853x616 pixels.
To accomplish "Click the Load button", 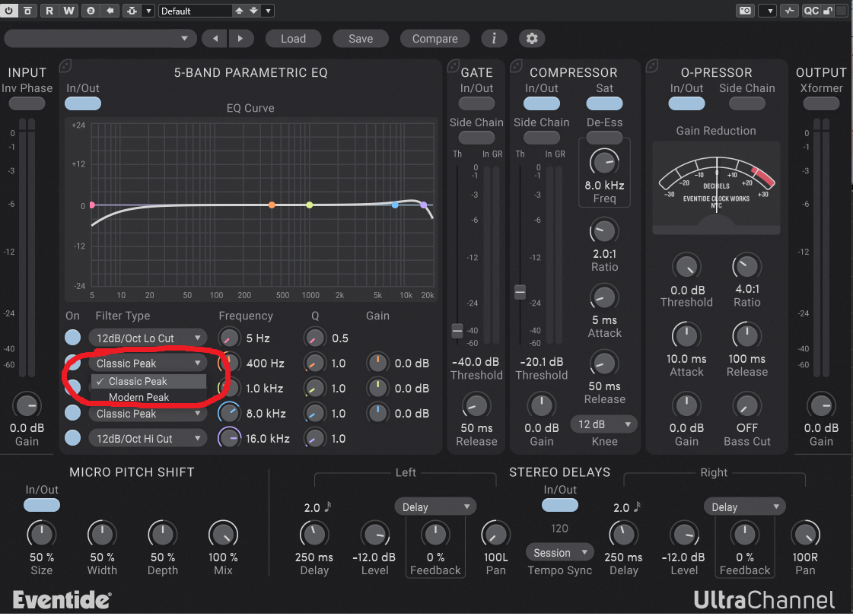I will (x=293, y=39).
